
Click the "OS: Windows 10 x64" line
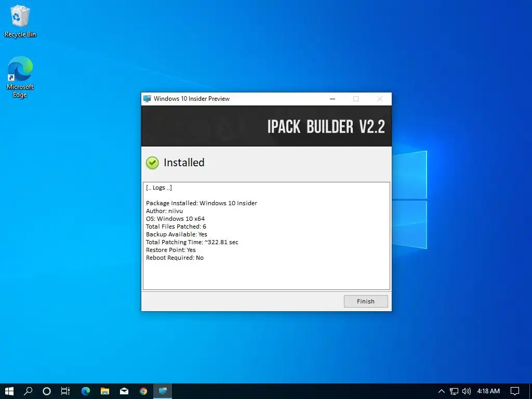point(176,219)
